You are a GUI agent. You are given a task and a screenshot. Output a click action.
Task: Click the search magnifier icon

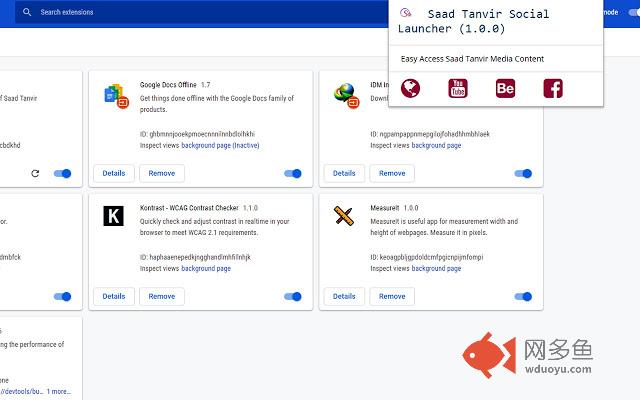click(27, 12)
